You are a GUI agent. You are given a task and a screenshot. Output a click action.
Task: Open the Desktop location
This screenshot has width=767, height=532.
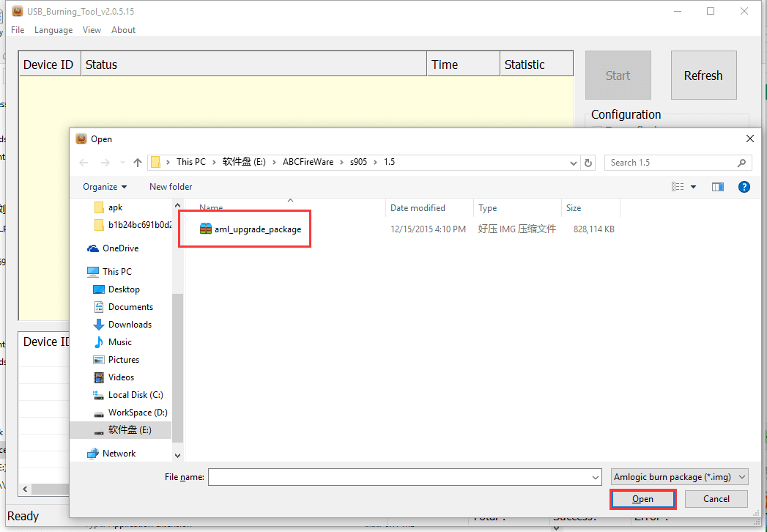click(x=124, y=289)
